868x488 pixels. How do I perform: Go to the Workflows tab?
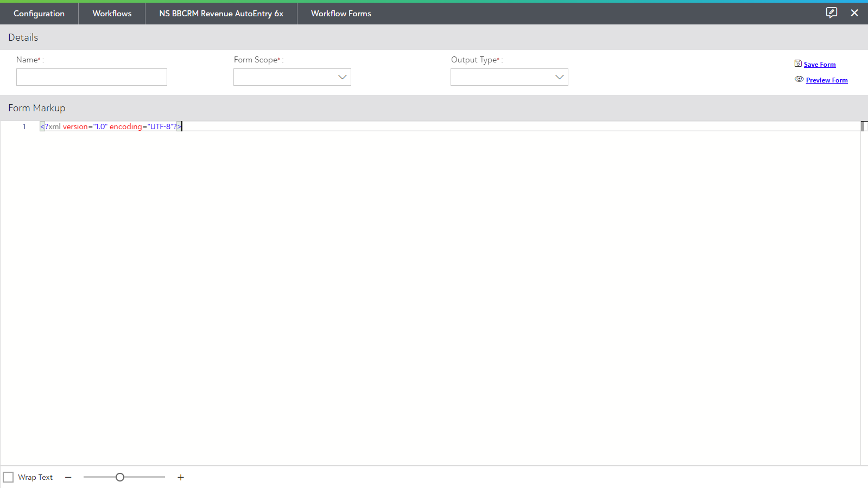pyautogui.click(x=112, y=14)
